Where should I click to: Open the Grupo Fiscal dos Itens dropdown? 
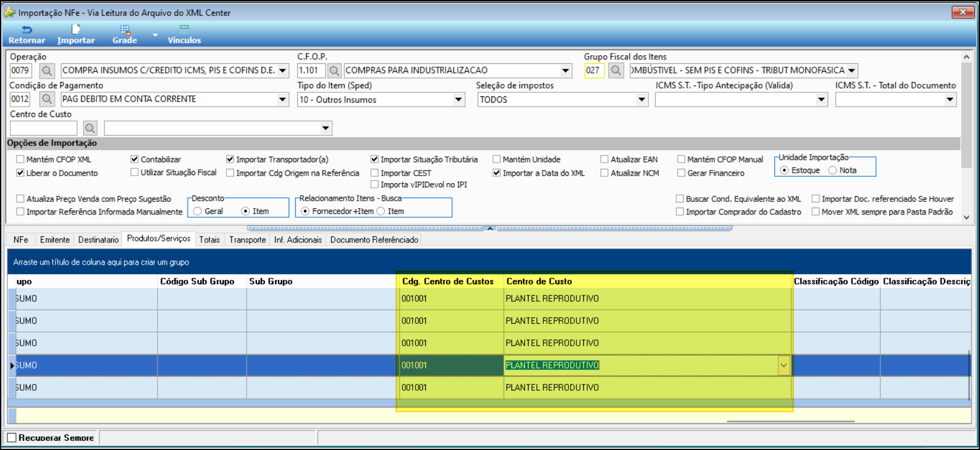tap(852, 71)
